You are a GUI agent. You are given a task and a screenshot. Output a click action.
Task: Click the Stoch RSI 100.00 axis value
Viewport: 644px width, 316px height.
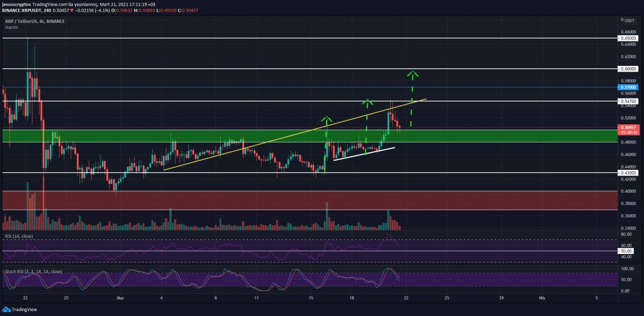(x=627, y=269)
